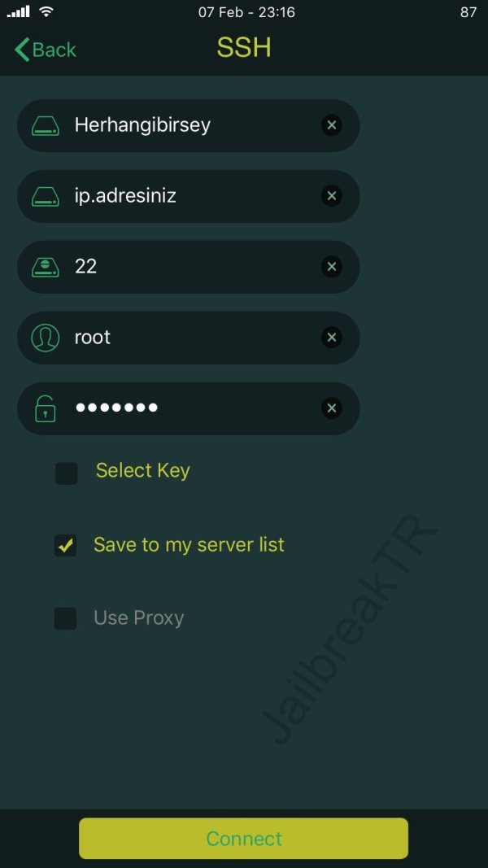Uncheck Save to my server list
Screen dimensions: 488x868
pyautogui.click(x=66, y=546)
